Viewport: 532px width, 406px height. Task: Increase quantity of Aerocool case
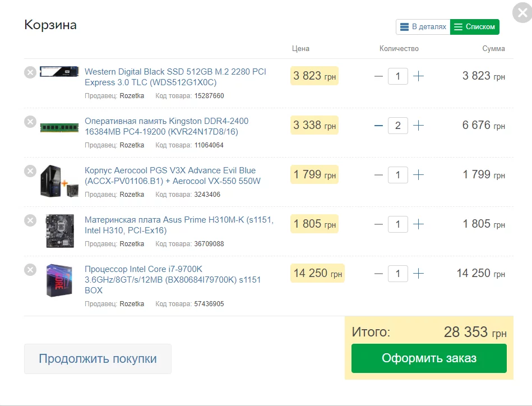418,175
